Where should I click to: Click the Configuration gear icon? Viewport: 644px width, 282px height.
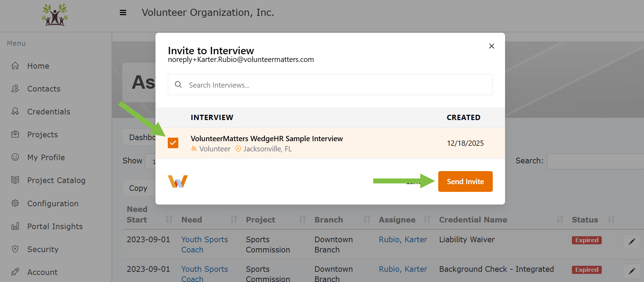pyautogui.click(x=15, y=203)
